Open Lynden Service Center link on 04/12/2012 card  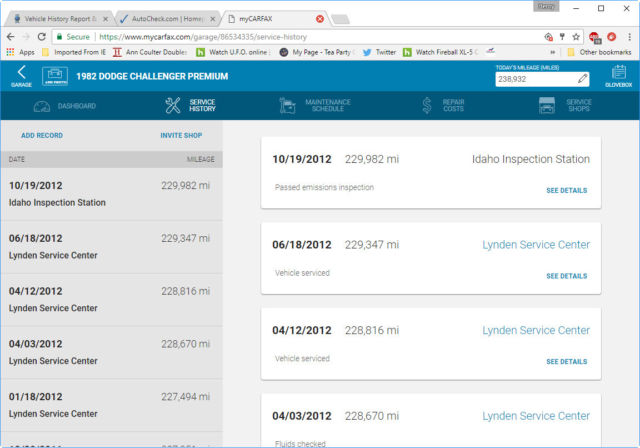(536, 330)
